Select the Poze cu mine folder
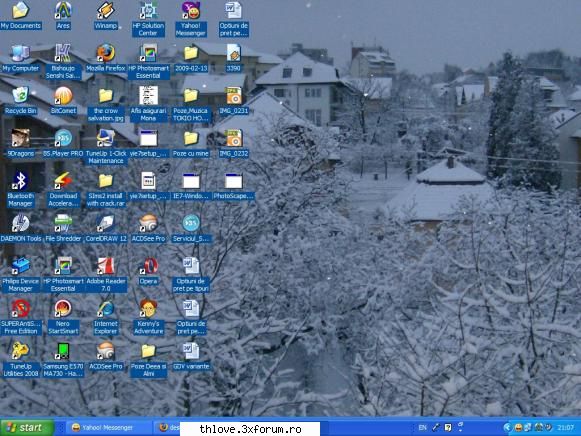This screenshot has height=436, width=581. 191,143
